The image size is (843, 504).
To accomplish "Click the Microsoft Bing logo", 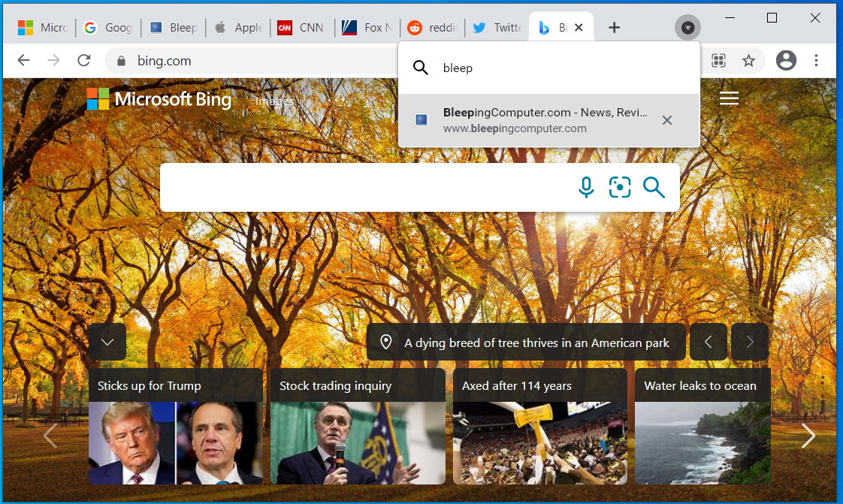I will coord(159,99).
